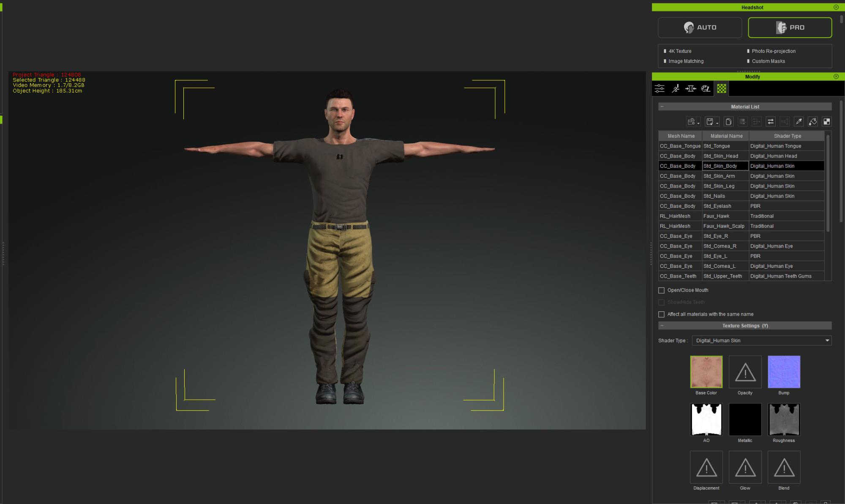The image size is (845, 504).
Task: Click the Save Material floppy icon
Action: click(710, 122)
